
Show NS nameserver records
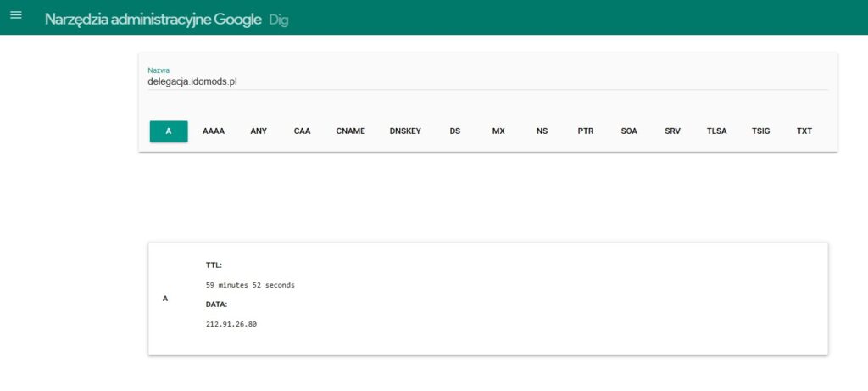point(542,131)
